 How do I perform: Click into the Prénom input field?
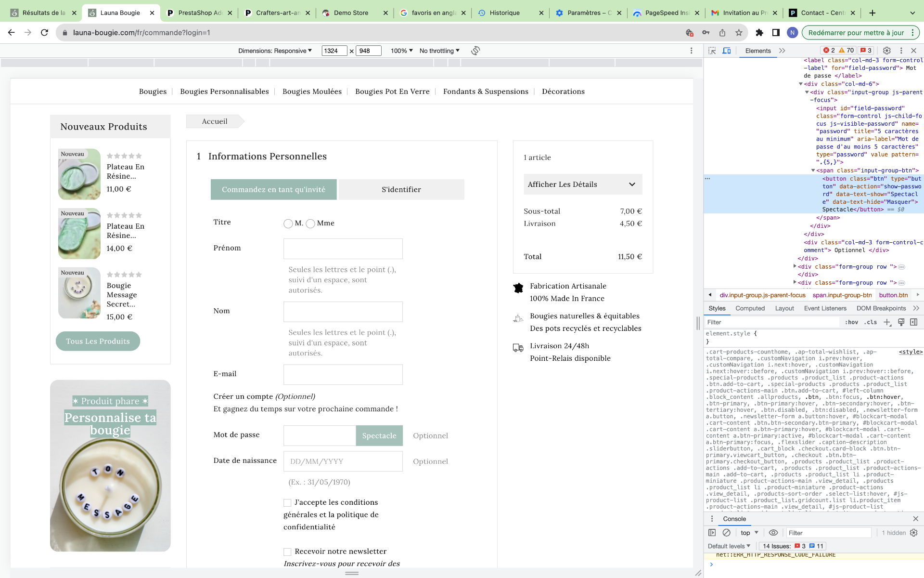pyautogui.click(x=343, y=249)
